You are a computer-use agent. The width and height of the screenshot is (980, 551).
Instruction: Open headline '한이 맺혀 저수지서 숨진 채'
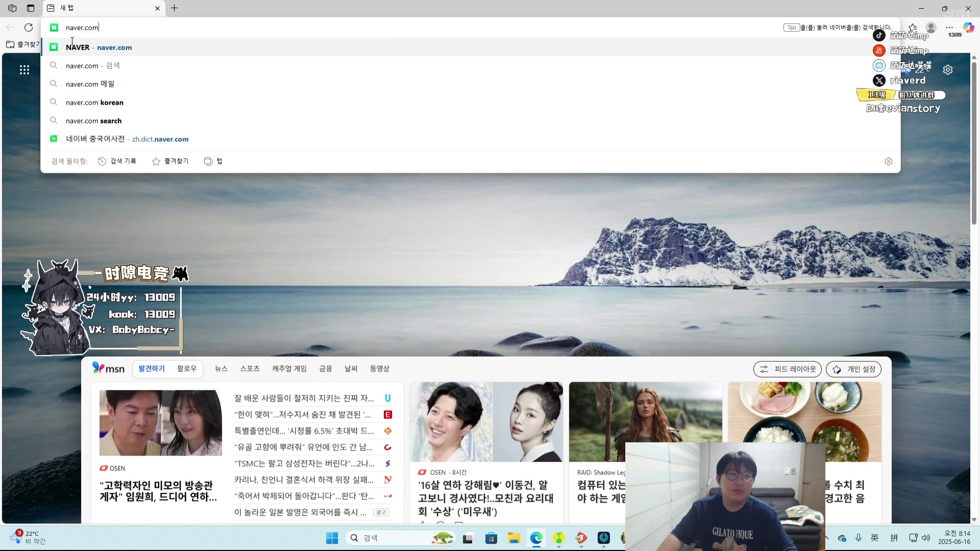click(x=303, y=414)
